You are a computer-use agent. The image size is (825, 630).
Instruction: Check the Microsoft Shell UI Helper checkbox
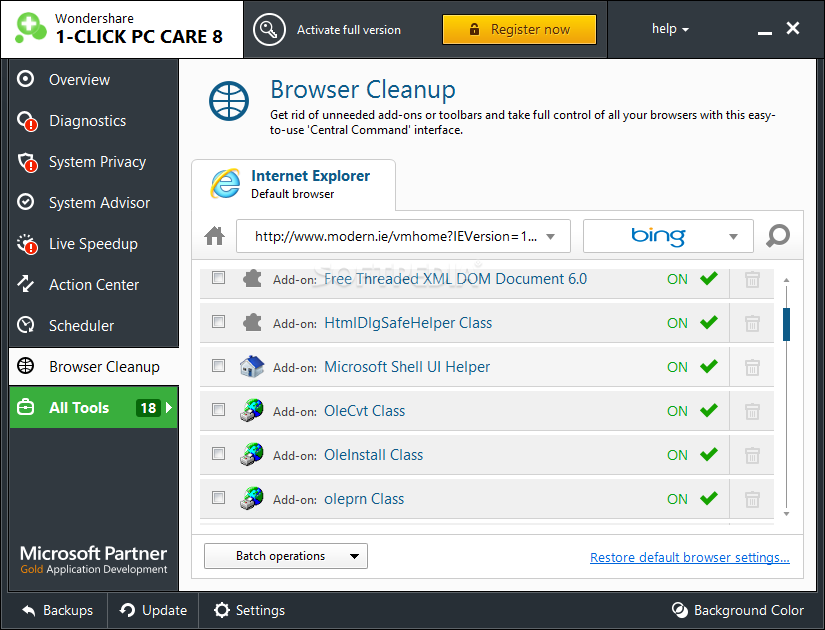point(218,365)
